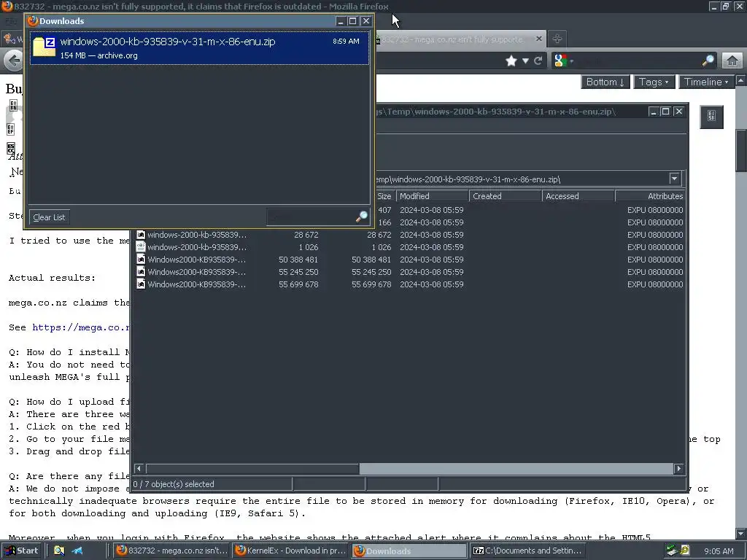Switch to KernelEx Download taskbar button
The width and height of the screenshot is (747, 560).
click(290, 551)
